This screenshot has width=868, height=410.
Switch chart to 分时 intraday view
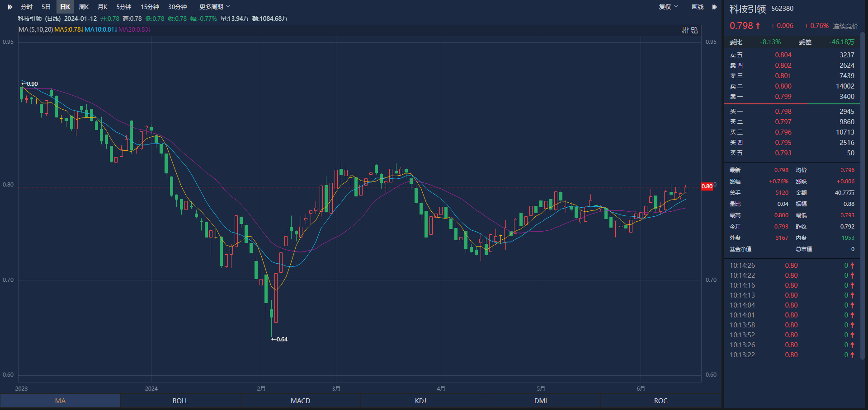(27, 7)
